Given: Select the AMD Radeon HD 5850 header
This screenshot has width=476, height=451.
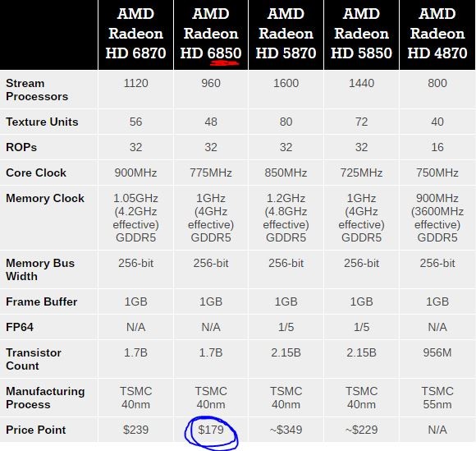Looking at the screenshot, I should click(x=361, y=34).
